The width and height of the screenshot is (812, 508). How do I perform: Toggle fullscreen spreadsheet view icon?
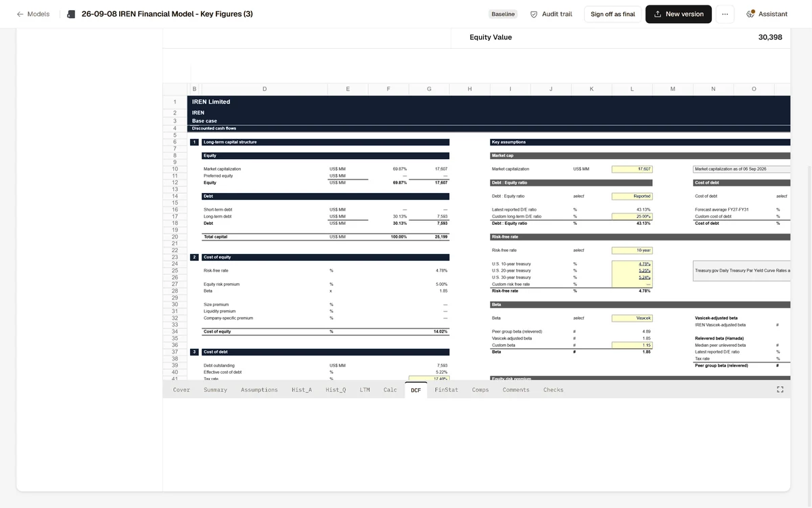coord(780,389)
